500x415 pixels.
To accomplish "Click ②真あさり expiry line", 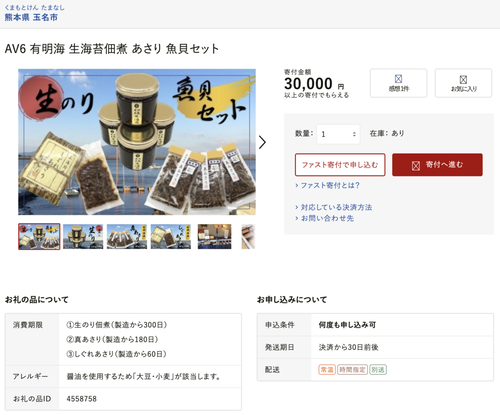I will tap(112, 339).
